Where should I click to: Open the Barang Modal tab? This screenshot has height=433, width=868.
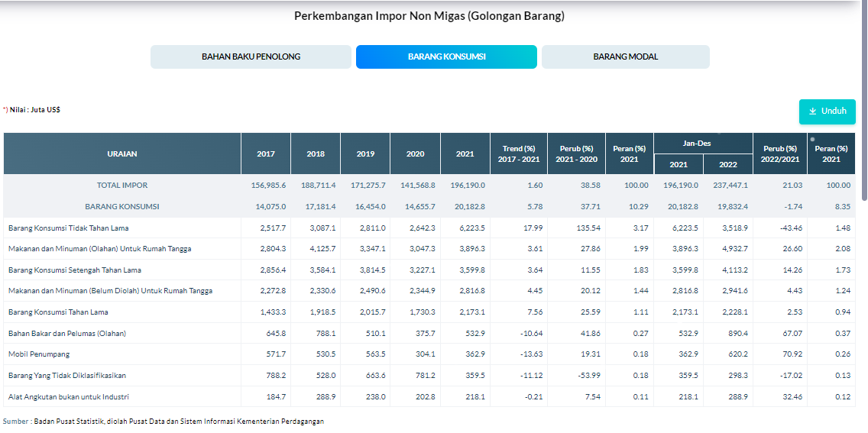click(x=625, y=57)
